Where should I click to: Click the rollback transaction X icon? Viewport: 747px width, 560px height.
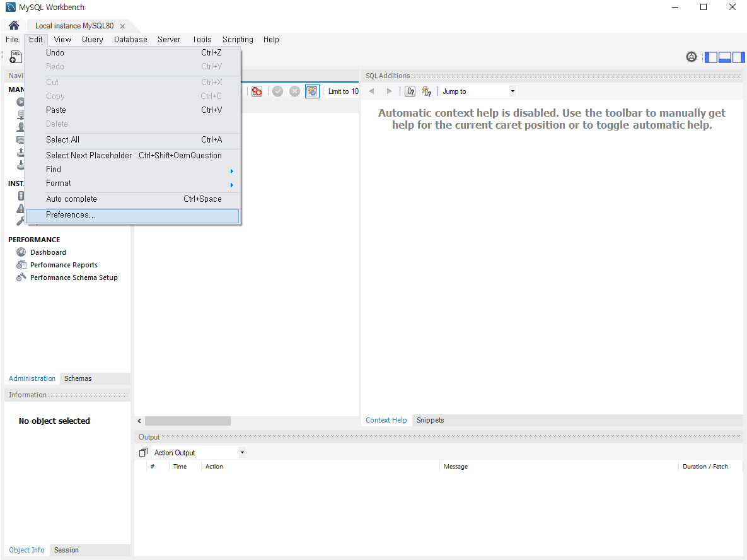click(295, 91)
